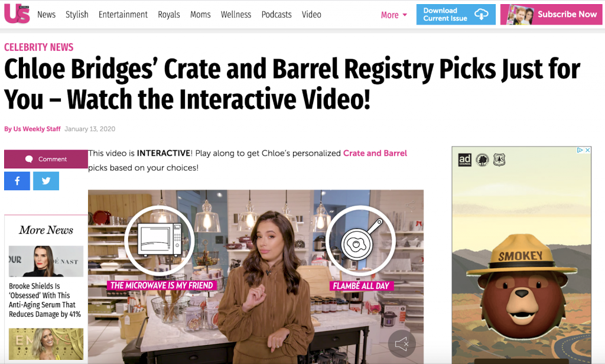The width and height of the screenshot is (605, 364).
Task: Open the Podcasts section
Action: pyautogui.click(x=277, y=15)
